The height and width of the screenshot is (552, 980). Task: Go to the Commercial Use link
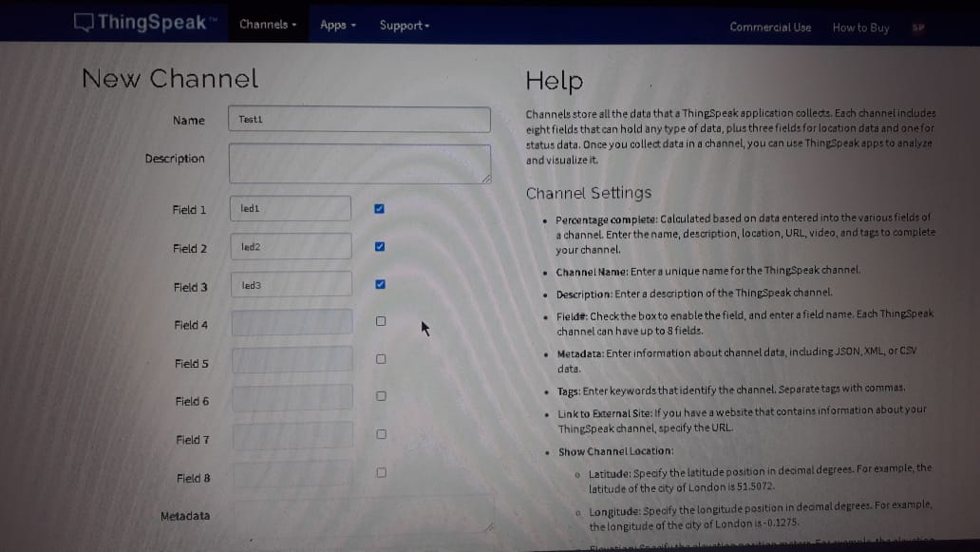[x=770, y=28]
